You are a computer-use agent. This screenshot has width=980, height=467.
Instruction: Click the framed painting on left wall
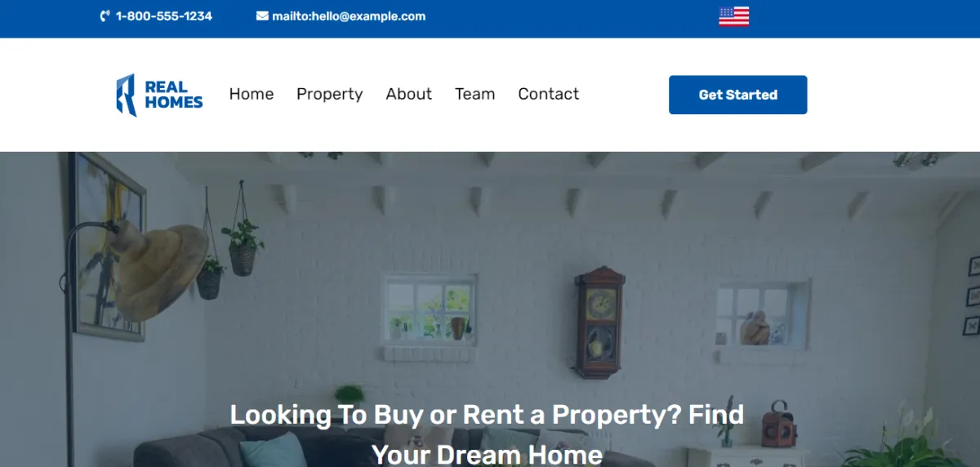coord(109,245)
